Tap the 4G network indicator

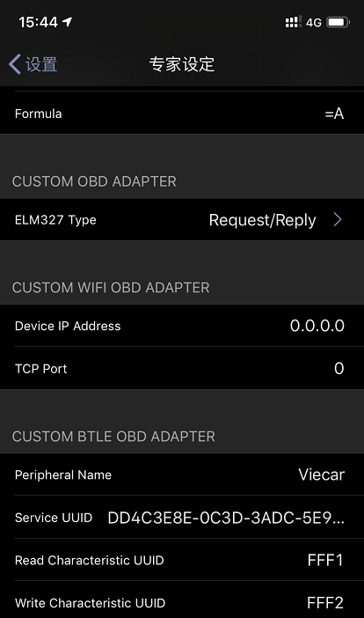click(314, 23)
